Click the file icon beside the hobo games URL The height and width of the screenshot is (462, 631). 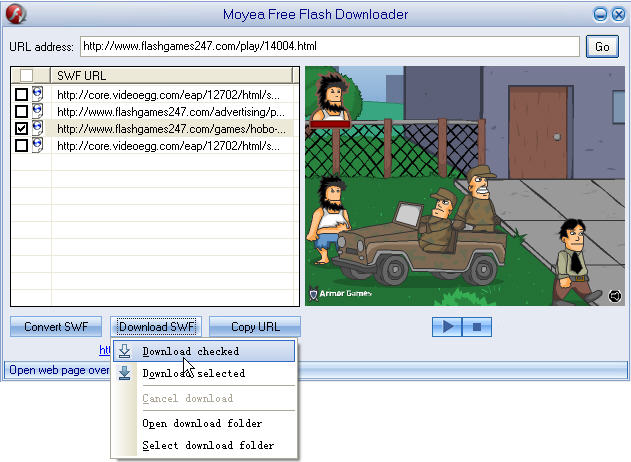[37, 128]
